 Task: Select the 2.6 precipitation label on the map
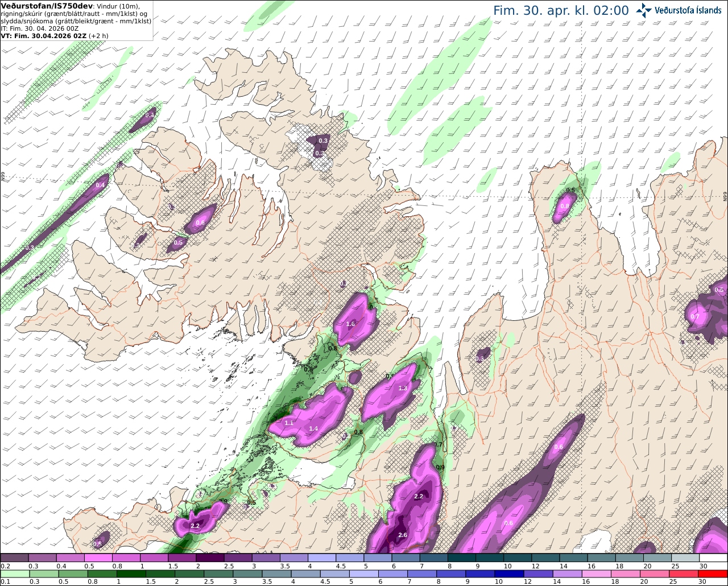pyautogui.click(x=403, y=535)
